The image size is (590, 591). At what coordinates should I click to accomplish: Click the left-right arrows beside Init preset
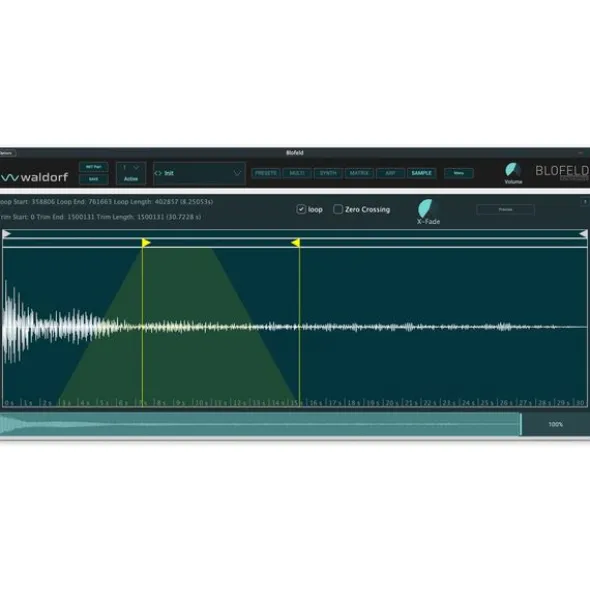[x=158, y=173]
